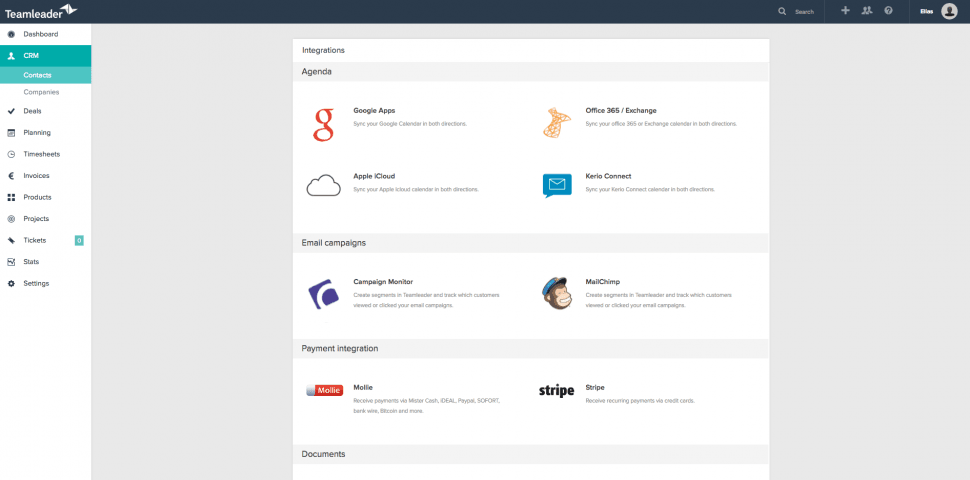This screenshot has height=480, width=970.
Task: Click the Tickets tag icon
Action: click(11, 240)
